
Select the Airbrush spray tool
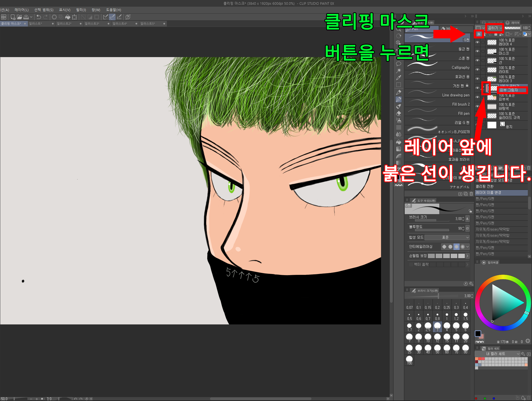pyautogui.click(x=399, y=120)
